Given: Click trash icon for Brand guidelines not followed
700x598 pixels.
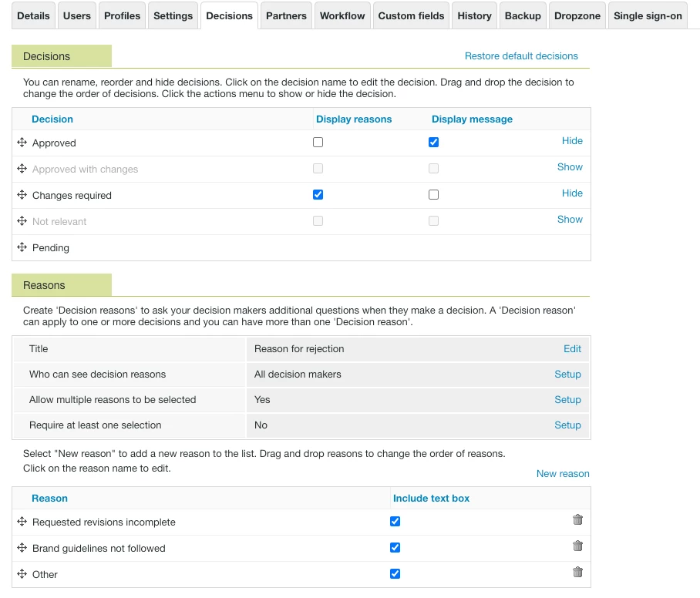Looking at the screenshot, I should pyautogui.click(x=577, y=546).
